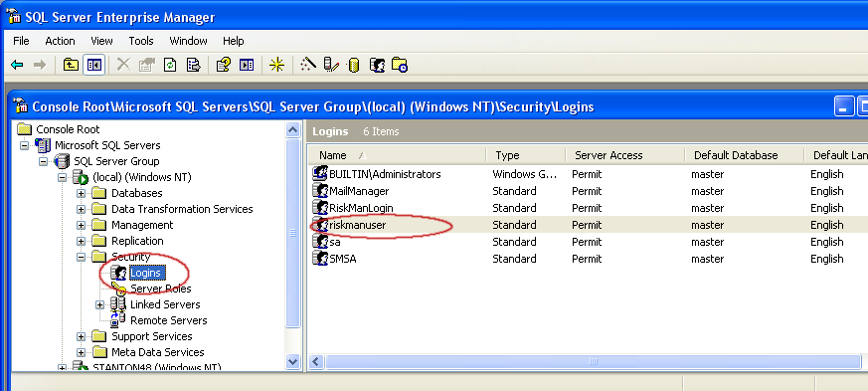This screenshot has height=391, width=868.
Task: Click the Logins icon in the tree
Action: (x=118, y=273)
